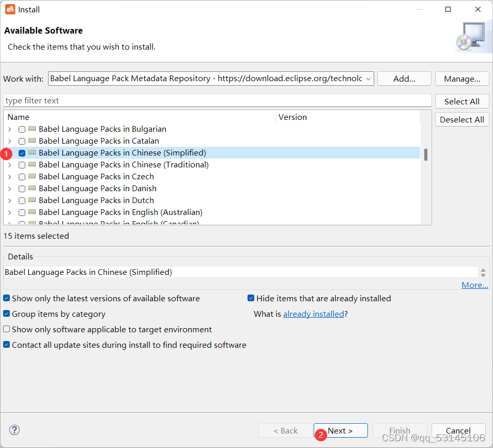Open the More... details link
The width and height of the screenshot is (493, 448).
click(x=475, y=285)
